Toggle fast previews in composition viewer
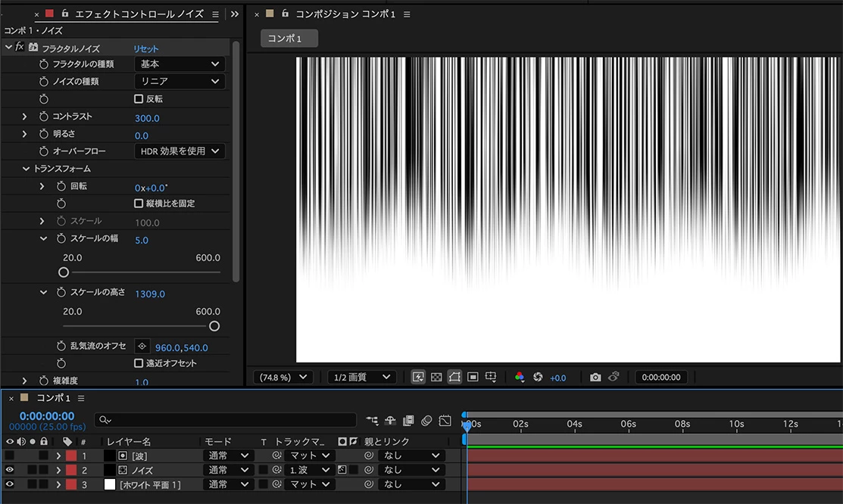Viewport: 843px width, 504px height. (x=418, y=377)
